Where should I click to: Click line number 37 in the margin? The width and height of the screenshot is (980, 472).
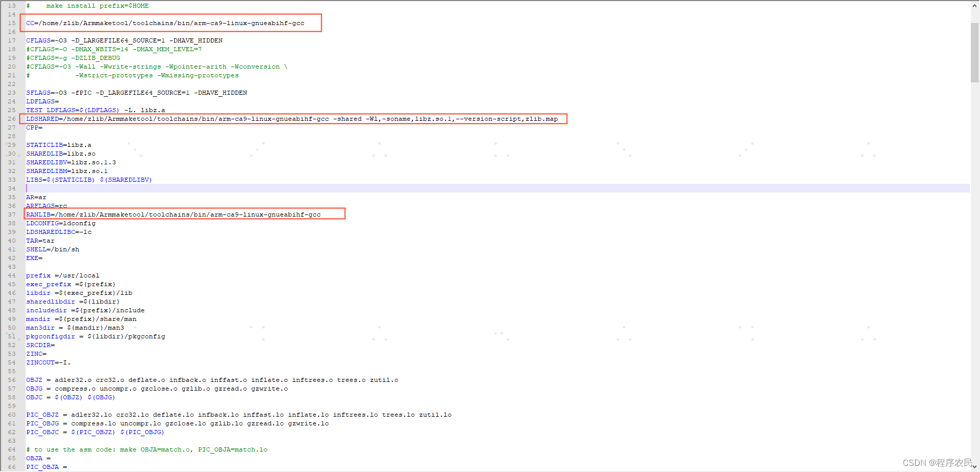(x=12, y=214)
